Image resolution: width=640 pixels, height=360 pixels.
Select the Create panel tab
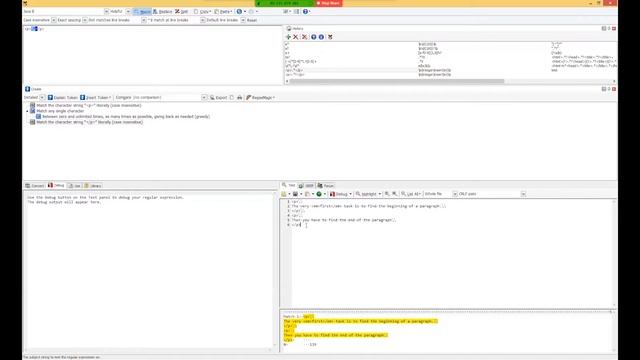pyautogui.click(x=33, y=89)
